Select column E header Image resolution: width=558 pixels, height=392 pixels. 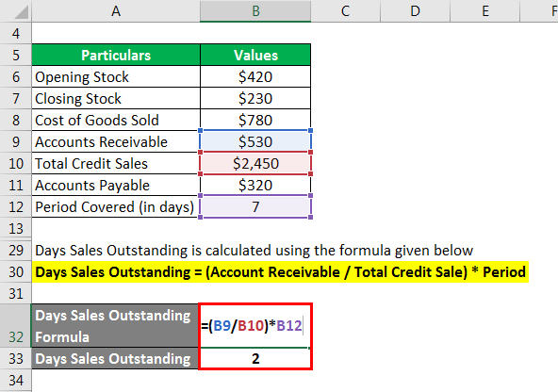(x=484, y=11)
